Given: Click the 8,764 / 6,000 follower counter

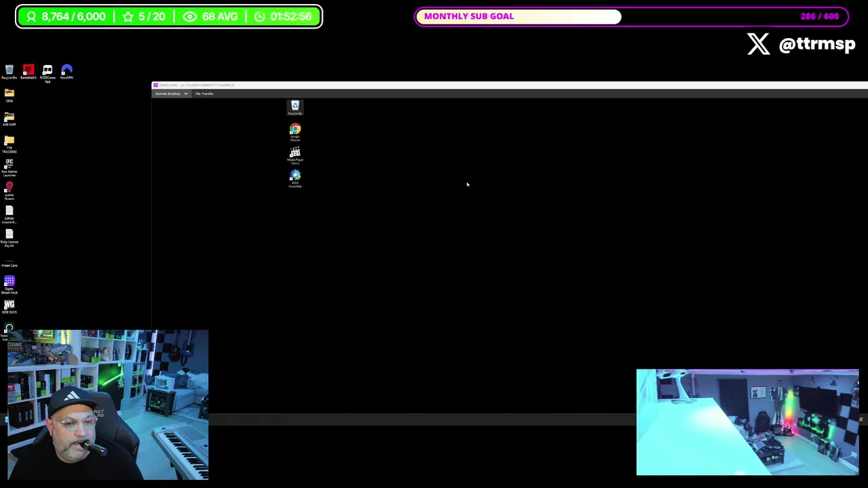Looking at the screenshot, I should [65, 16].
